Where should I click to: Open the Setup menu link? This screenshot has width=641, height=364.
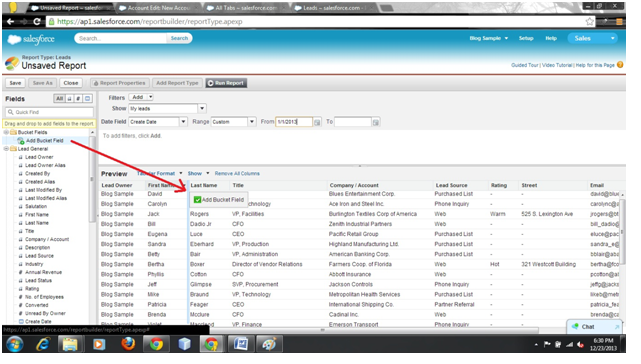click(x=526, y=38)
